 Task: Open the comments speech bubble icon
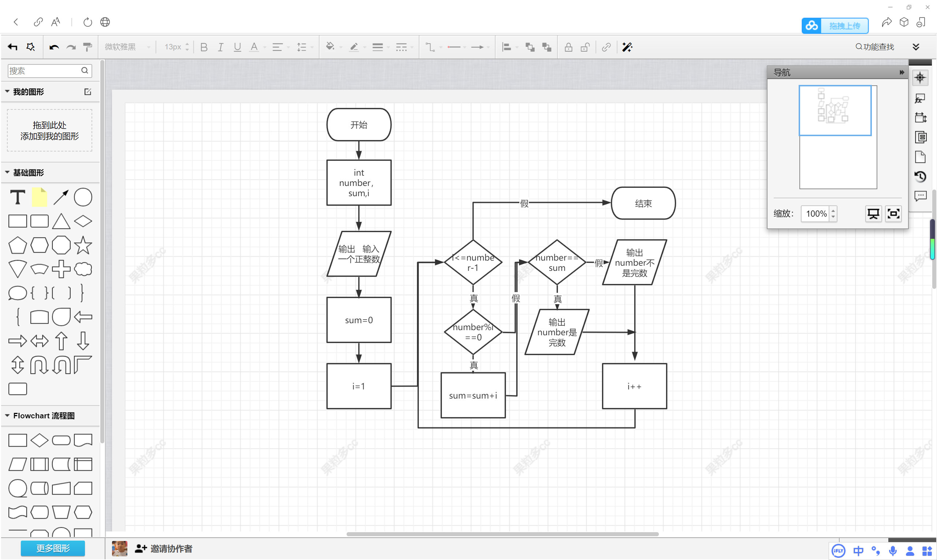pyautogui.click(x=920, y=196)
